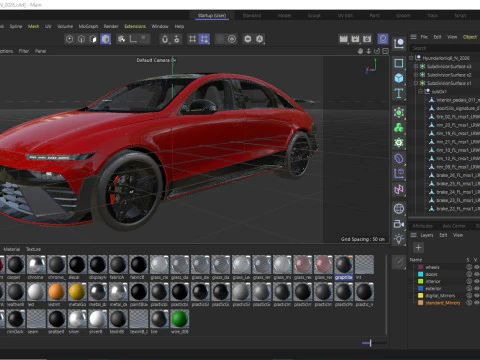The image size is (480, 360).
Task: Expand Subdivision Surface x1 tree node
Action: (x=416, y=83)
